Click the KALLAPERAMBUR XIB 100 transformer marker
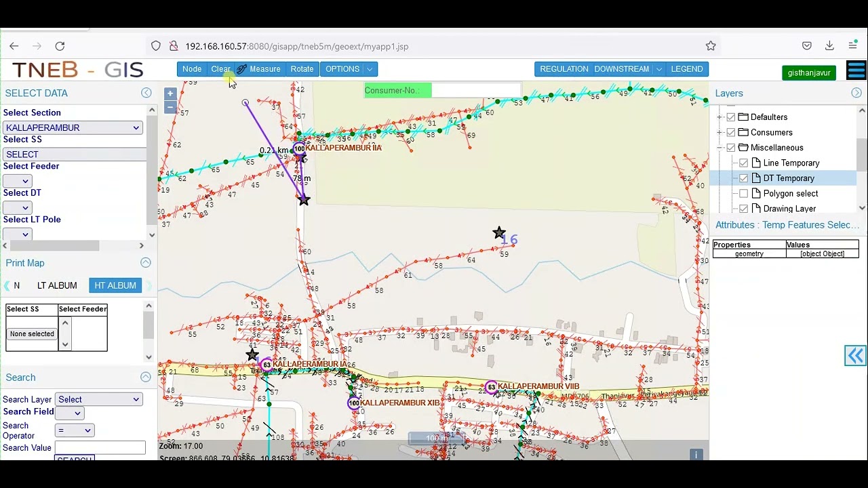Image resolution: width=868 pixels, height=488 pixels. 354,403
